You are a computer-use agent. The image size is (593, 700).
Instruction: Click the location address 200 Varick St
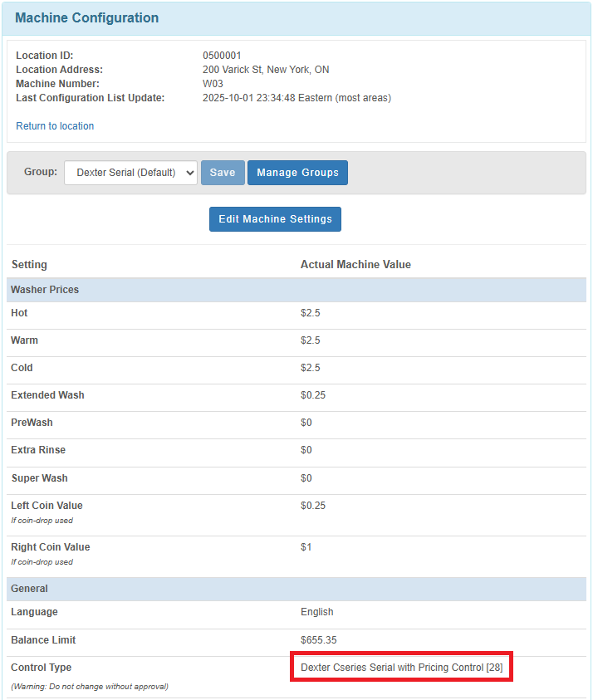click(x=266, y=70)
